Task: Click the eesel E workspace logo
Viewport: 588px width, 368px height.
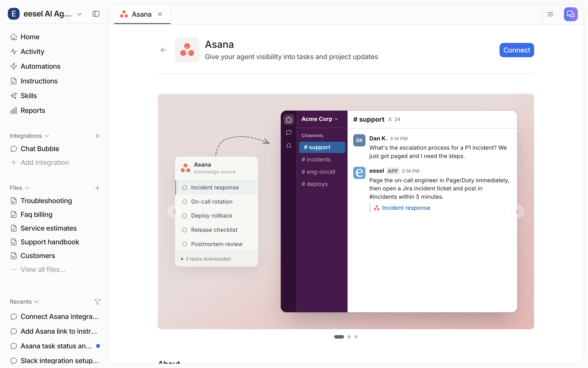Action: [x=14, y=14]
